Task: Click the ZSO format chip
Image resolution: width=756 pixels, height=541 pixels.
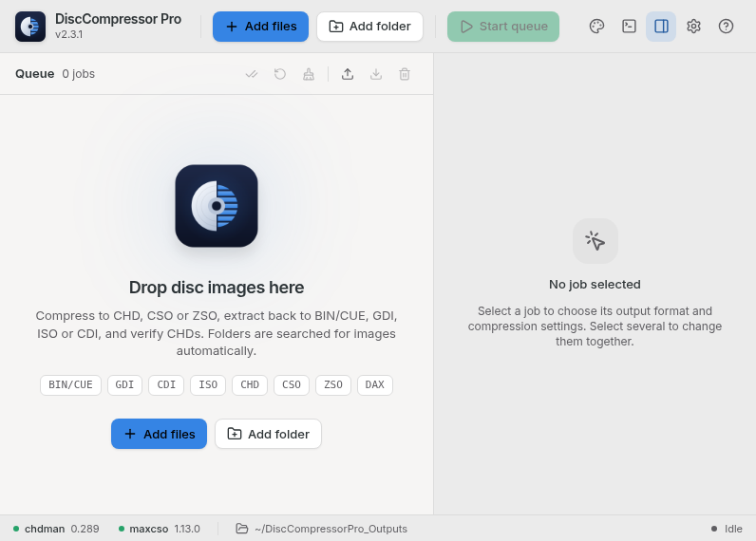Action: (333, 385)
